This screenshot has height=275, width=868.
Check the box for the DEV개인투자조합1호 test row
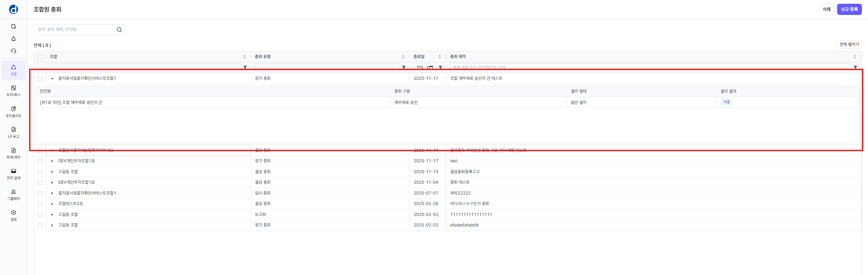pos(40,161)
